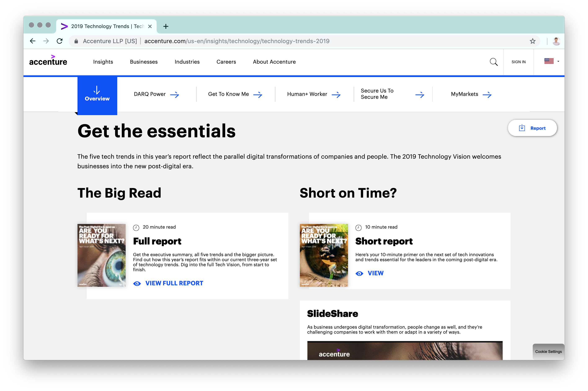This screenshot has width=588, height=391.
Task: Click the Full report heading
Action: (157, 241)
